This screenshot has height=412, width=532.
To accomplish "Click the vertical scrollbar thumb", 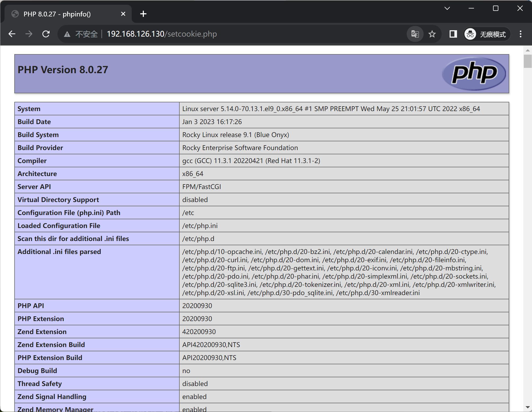I will pyautogui.click(x=527, y=61).
